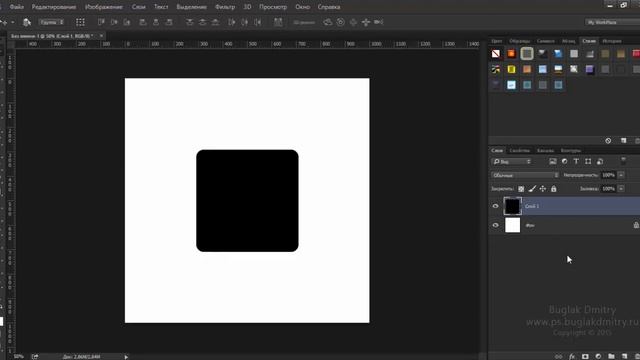
Task: Switch to the Каналы tab
Action: pos(545,151)
